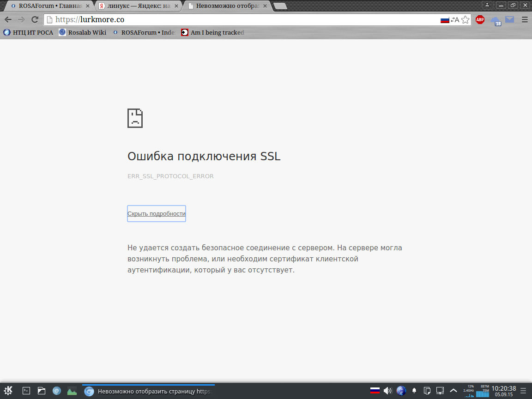Image resolution: width=532 pixels, height=399 pixels.
Task: Open the НТЦ ИТ РОСА bookmark
Action: [28, 33]
